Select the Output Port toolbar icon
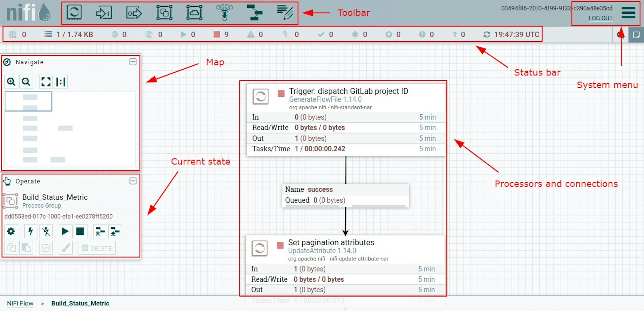The height and width of the screenshot is (311, 644). point(133,13)
